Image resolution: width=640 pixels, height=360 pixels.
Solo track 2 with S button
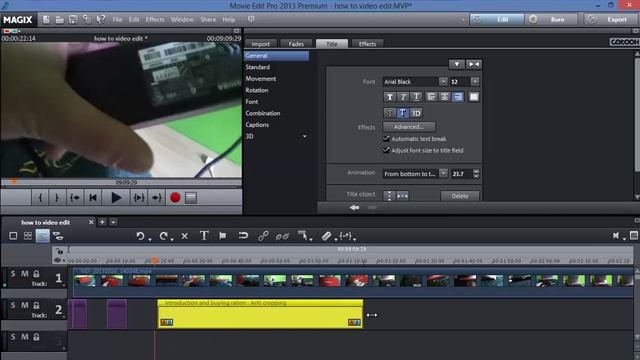tap(13, 305)
